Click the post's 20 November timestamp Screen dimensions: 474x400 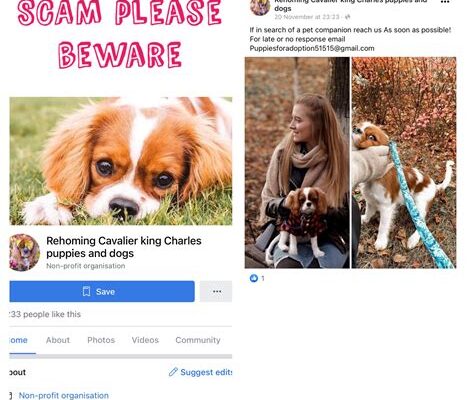pos(307,17)
